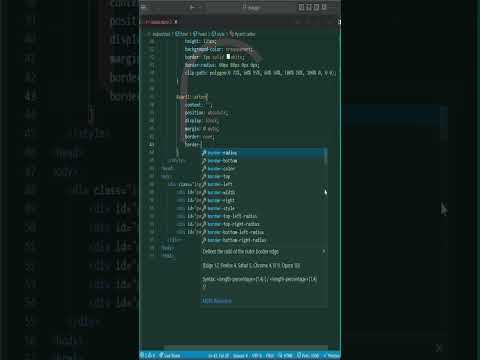
Task: Click the errors and warnings status item
Action: click(147, 356)
